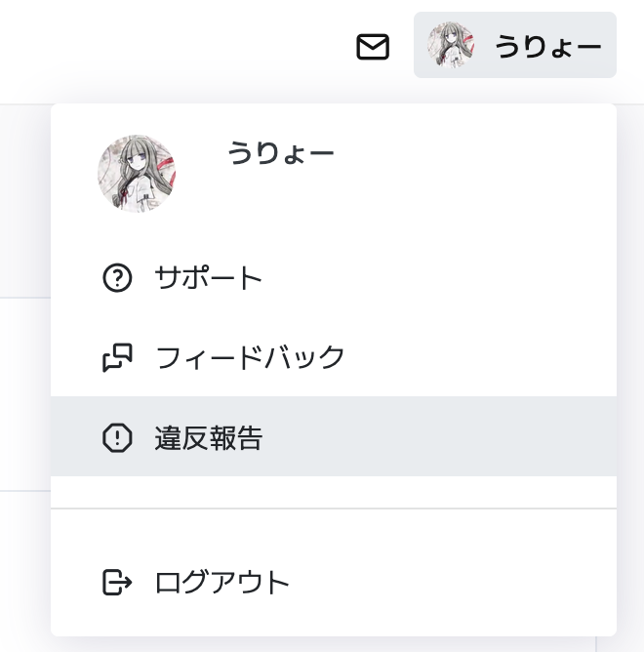Choose the ログアウト text to sign out

(x=222, y=583)
